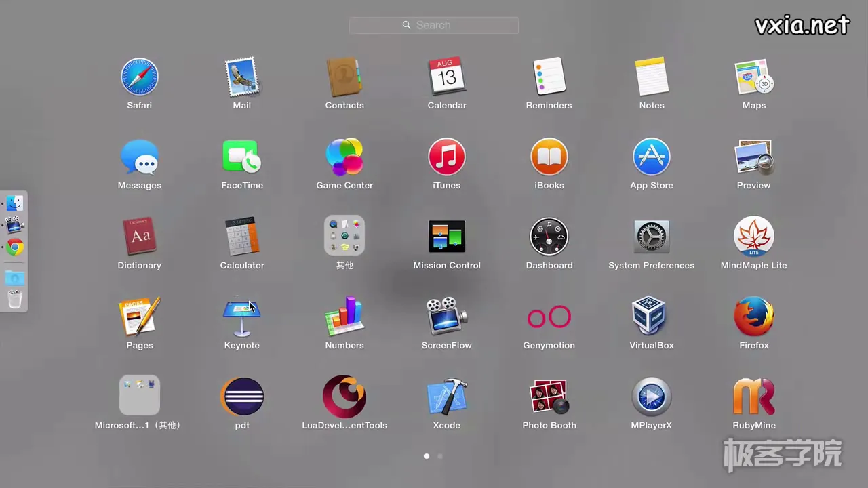Open the Pages app
This screenshot has height=488, width=868.
pos(140,317)
